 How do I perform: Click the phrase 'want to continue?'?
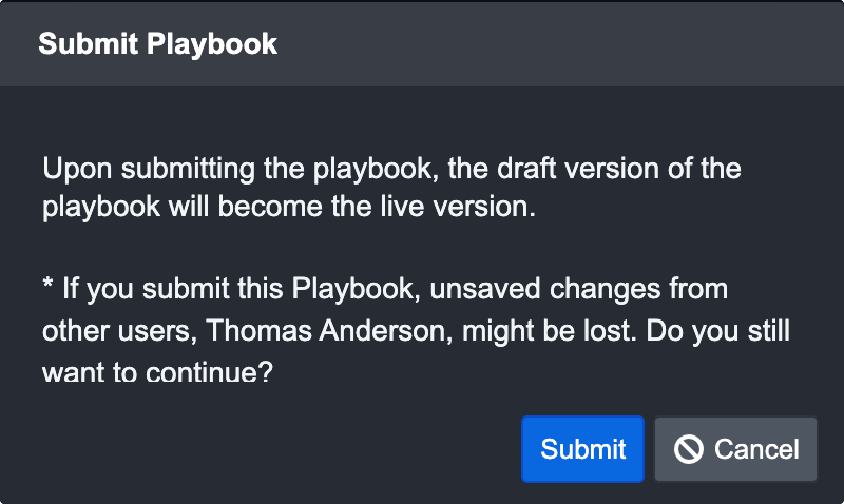coord(157,372)
